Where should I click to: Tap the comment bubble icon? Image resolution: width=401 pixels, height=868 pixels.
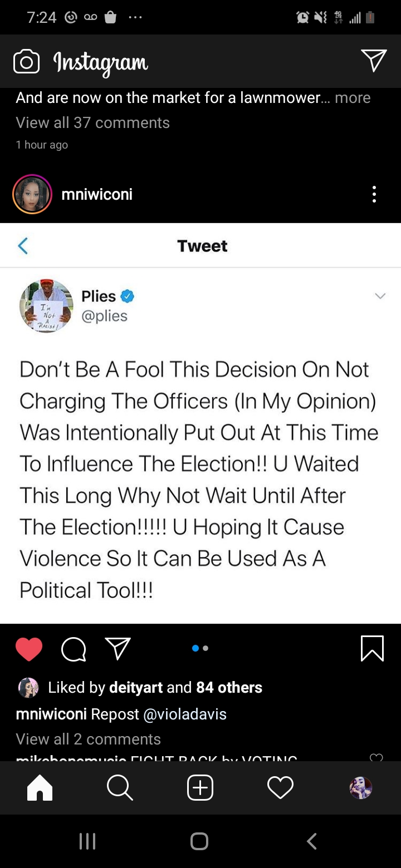pos(74,649)
